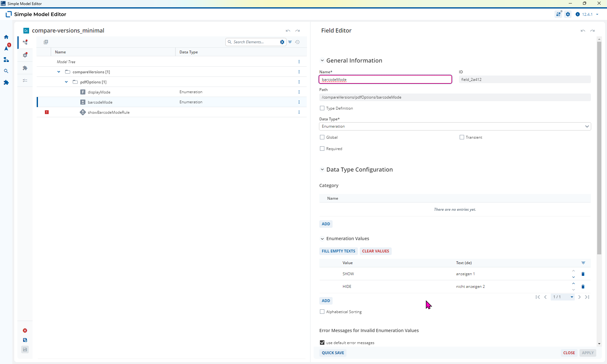
Task: Open the hierarchy structure view in sidebar
Action: coord(6,60)
